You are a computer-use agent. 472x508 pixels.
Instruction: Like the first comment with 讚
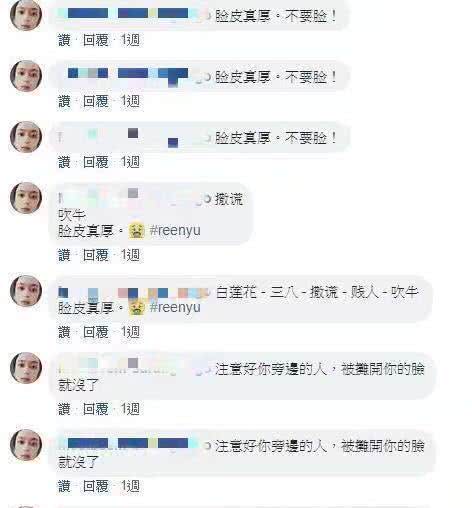tap(65, 40)
